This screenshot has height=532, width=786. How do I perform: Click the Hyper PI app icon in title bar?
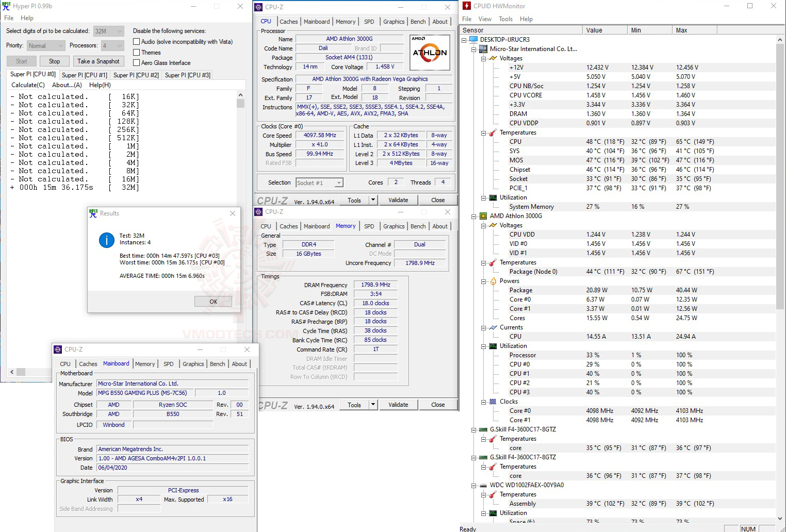pyautogui.click(x=7, y=6)
